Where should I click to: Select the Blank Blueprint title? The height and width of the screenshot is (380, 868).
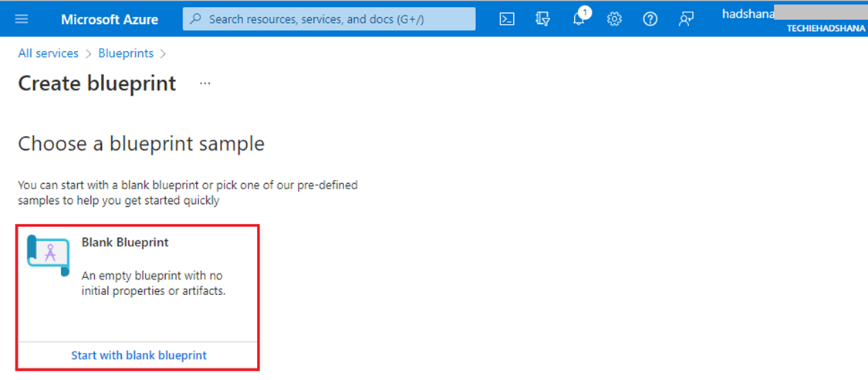[x=125, y=242]
